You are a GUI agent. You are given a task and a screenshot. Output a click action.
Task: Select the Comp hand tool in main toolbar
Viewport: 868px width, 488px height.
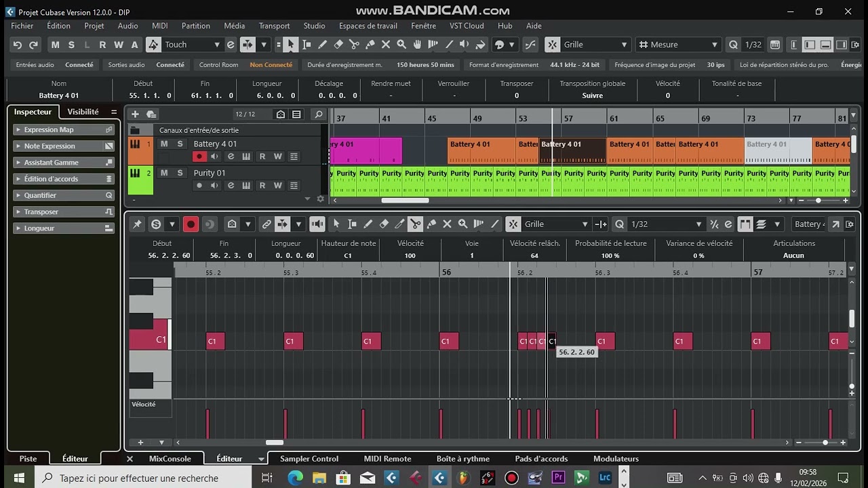(418, 45)
